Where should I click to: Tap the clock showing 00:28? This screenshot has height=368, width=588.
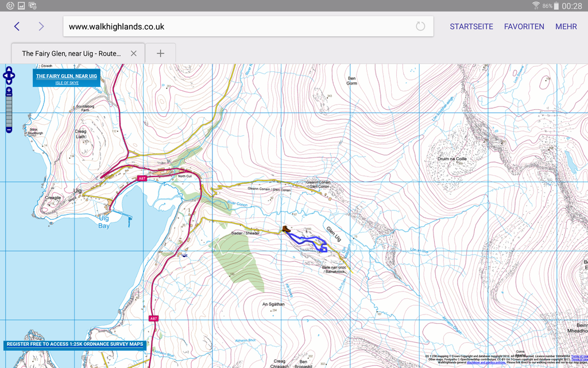(x=572, y=6)
